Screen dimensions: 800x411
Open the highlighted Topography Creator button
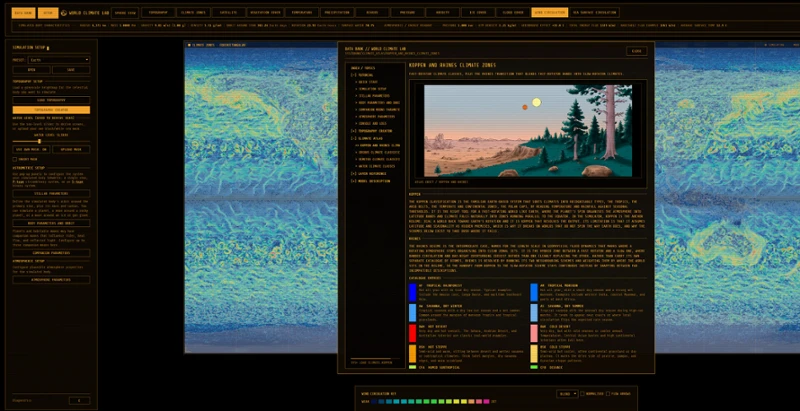[x=51, y=110]
